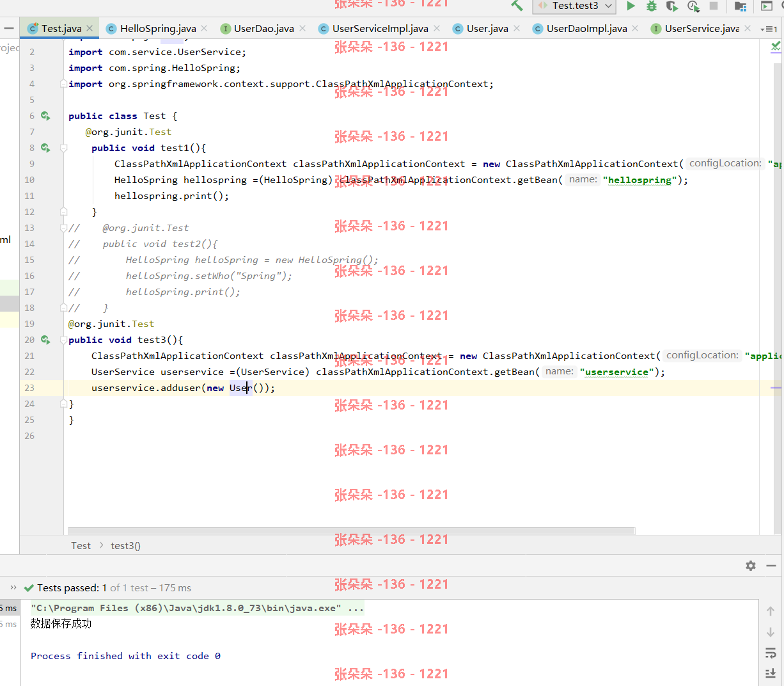This screenshot has width=784, height=686.
Task: Click 'Process finished with exit code 0' text
Action: click(125, 656)
